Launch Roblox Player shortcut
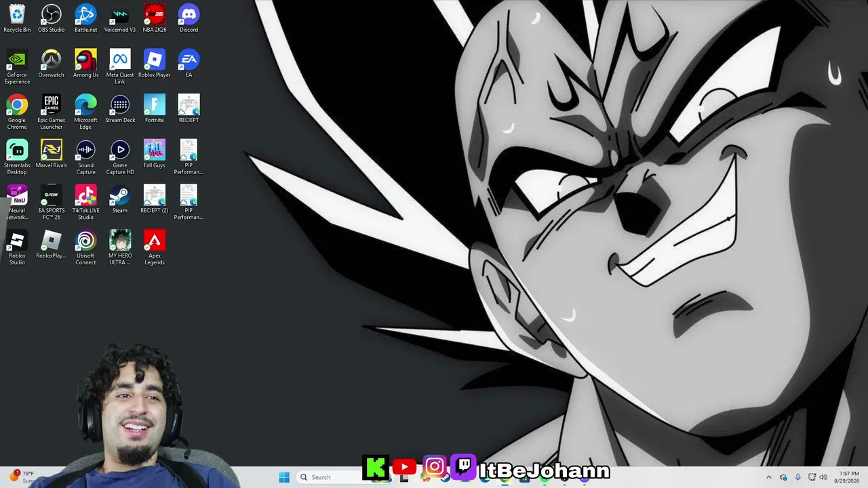The height and width of the screenshot is (488, 868). point(155,63)
